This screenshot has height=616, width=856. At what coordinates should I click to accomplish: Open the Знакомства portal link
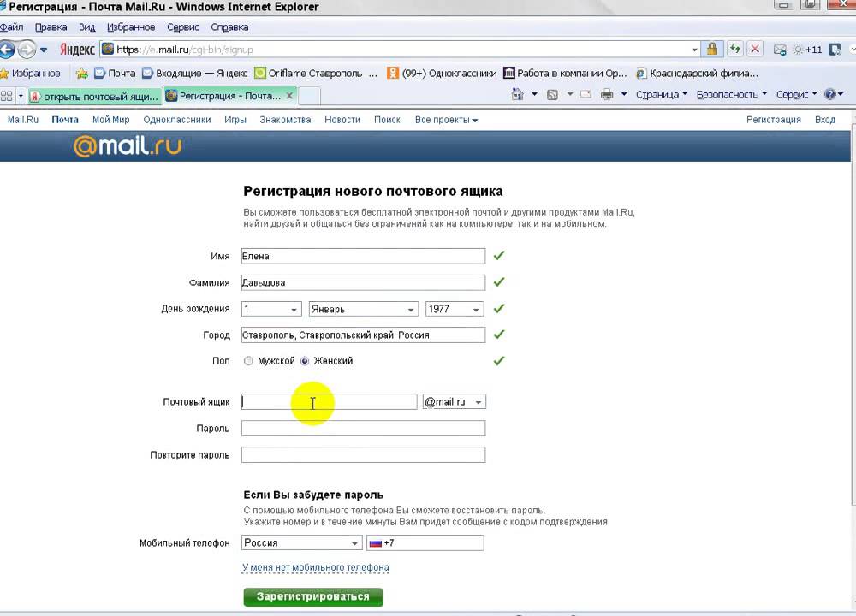tap(285, 120)
